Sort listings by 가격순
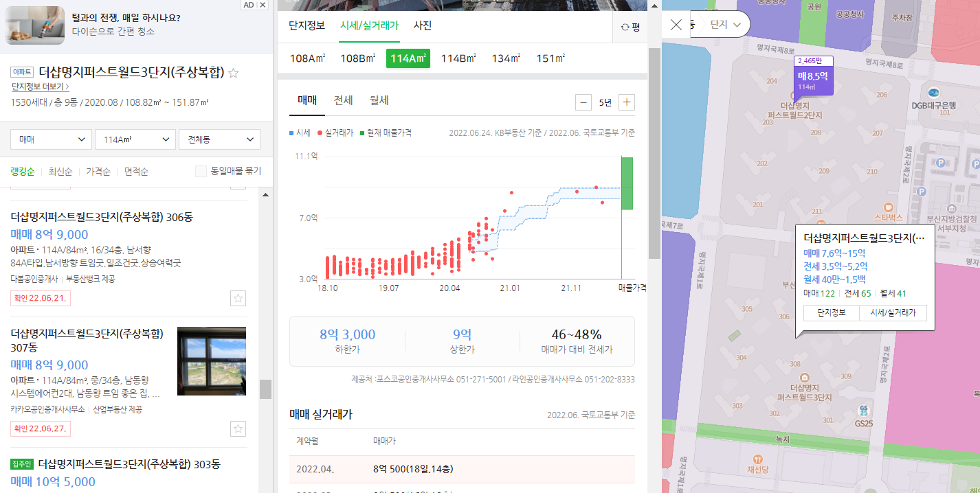Viewport: 980px width, 493px height. pyautogui.click(x=98, y=172)
